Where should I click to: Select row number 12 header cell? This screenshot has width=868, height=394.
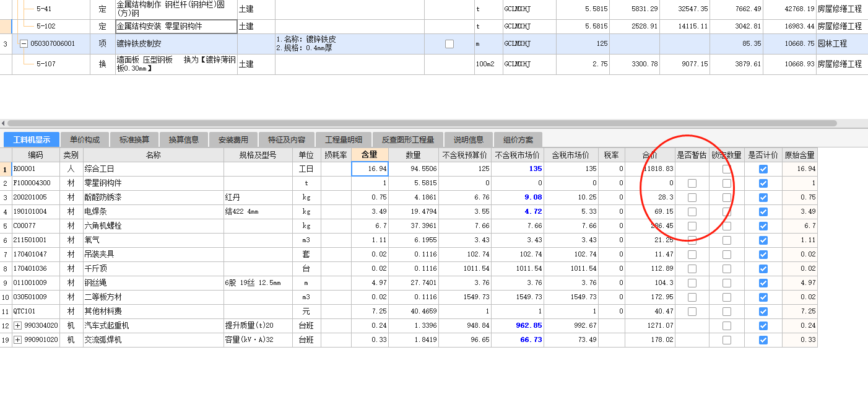[x=6, y=325]
